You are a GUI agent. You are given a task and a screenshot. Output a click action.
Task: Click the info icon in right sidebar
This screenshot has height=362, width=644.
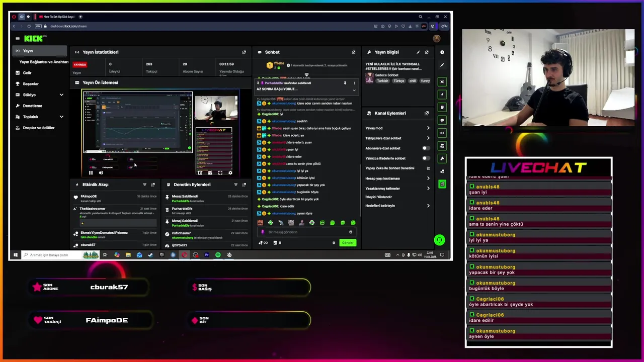click(x=442, y=52)
